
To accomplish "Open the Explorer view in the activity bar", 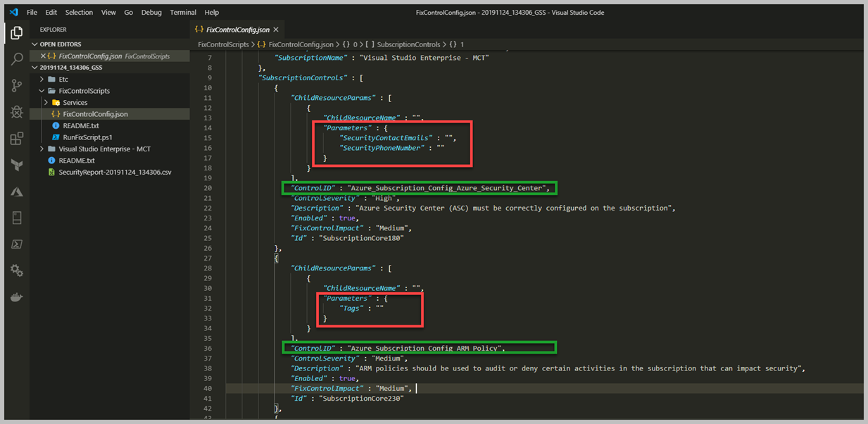I will (17, 33).
